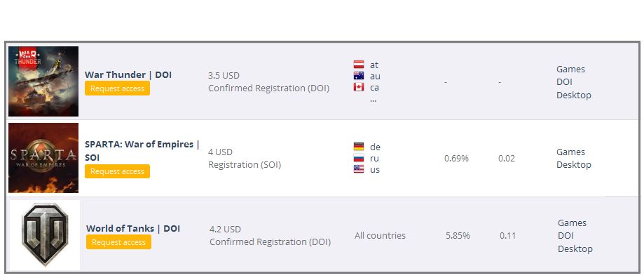644x278 pixels.
Task: Click the Russia flag icon
Action: point(359,158)
